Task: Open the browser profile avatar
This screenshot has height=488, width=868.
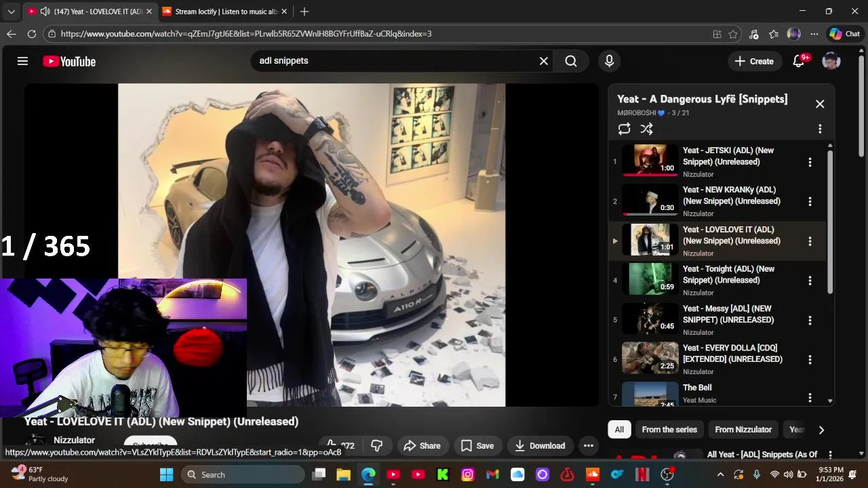Action: point(794,34)
